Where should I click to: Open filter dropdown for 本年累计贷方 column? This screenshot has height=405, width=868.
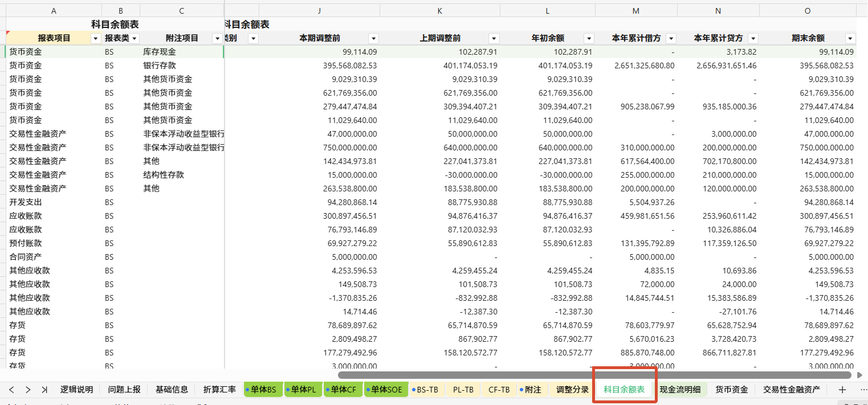point(753,38)
